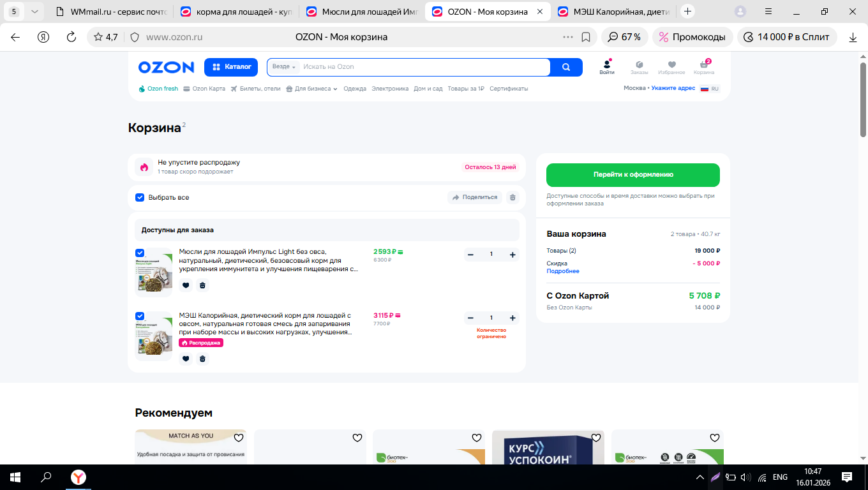Open the RU language selector
Screen dimensions: 868x490
tap(710, 89)
